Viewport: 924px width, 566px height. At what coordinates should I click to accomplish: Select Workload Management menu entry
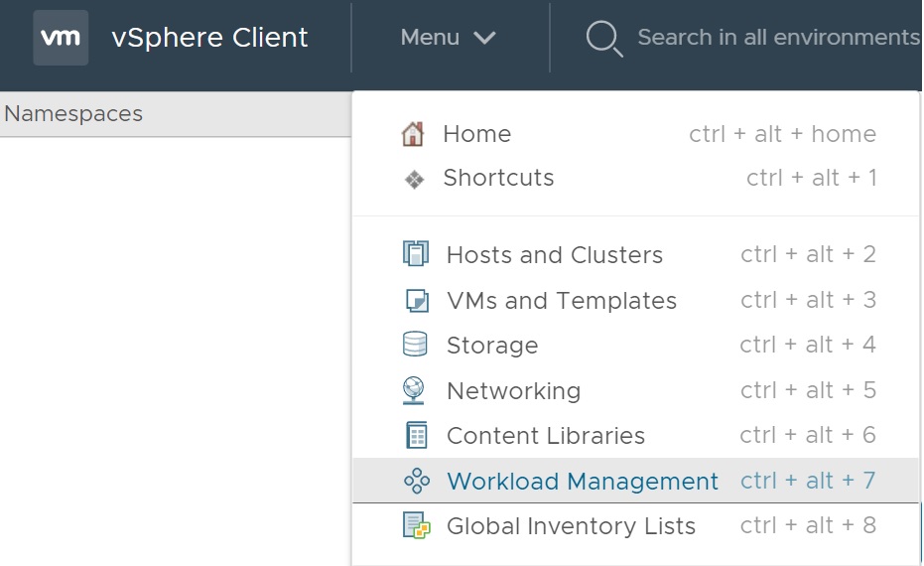582,482
